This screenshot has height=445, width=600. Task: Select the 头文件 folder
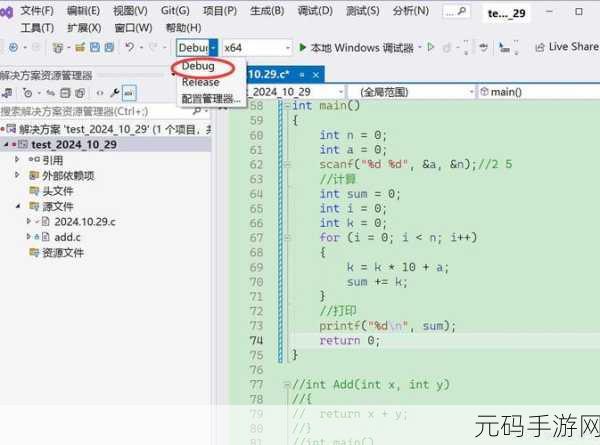[57, 191]
